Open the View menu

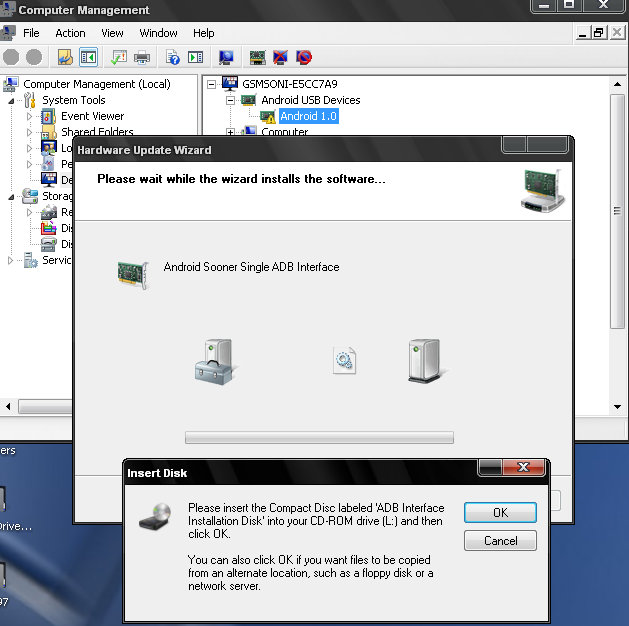click(112, 33)
